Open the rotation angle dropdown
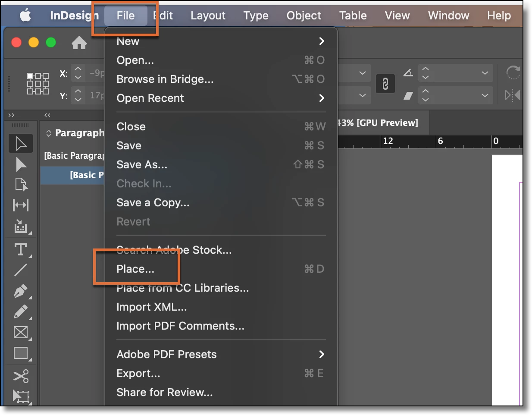Image resolution: width=532 pixels, height=415 pixels. pyautogui.click(x=485, y=73)
